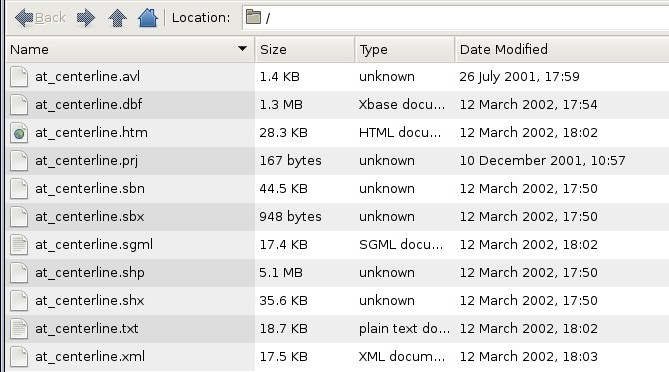This screenshot has width=669, height=372.
Task: Click the at_centerline.shx file icon
Action: click(x=19, y=301)
